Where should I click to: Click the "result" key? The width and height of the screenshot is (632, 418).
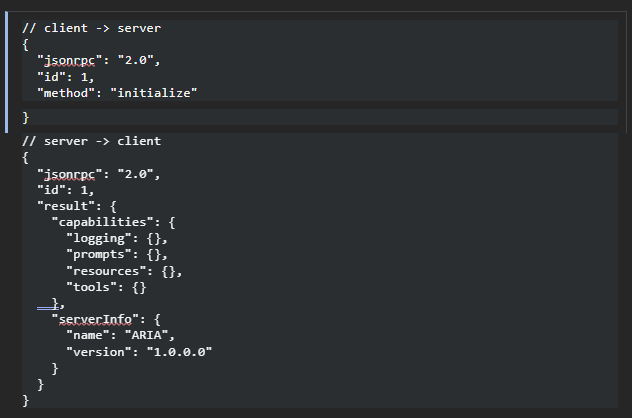click(x=66, y=206)
